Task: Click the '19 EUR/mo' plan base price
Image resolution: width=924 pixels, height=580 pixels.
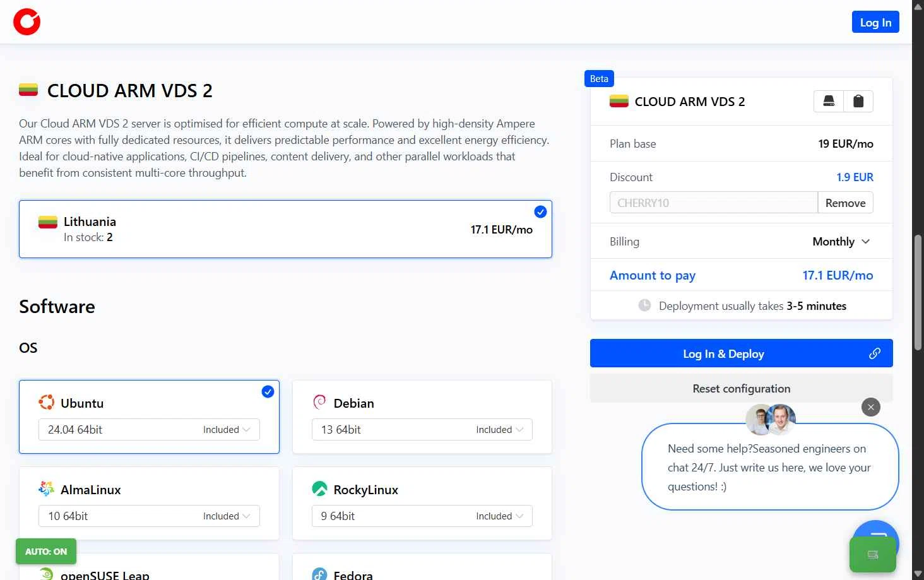Action: pos(846,144)
